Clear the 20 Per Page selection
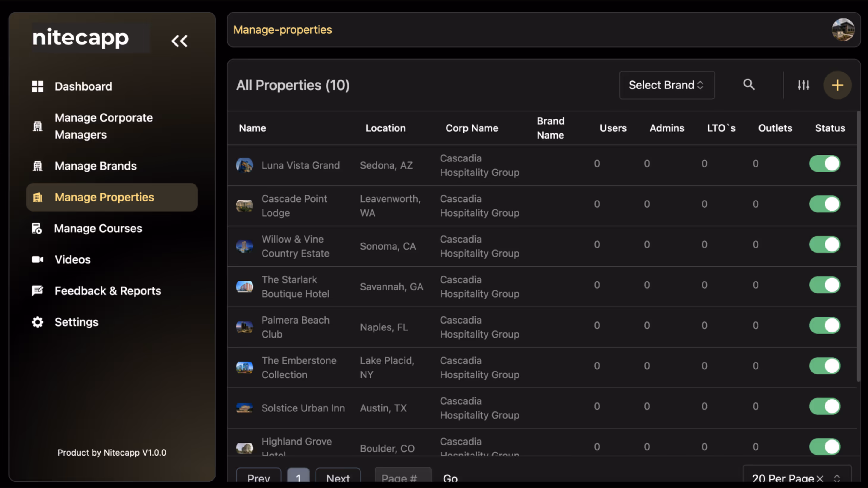Screen dimensions: 868x488 pyautogui.click(x=820, y=478)
